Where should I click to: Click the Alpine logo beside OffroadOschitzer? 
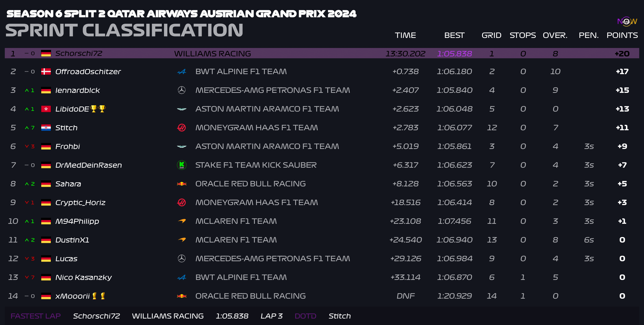coord(181,72)
